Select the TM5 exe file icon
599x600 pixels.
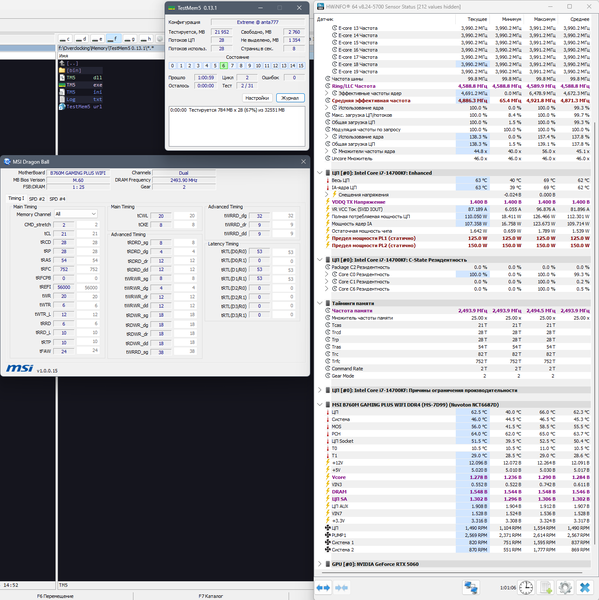point(62,85)
